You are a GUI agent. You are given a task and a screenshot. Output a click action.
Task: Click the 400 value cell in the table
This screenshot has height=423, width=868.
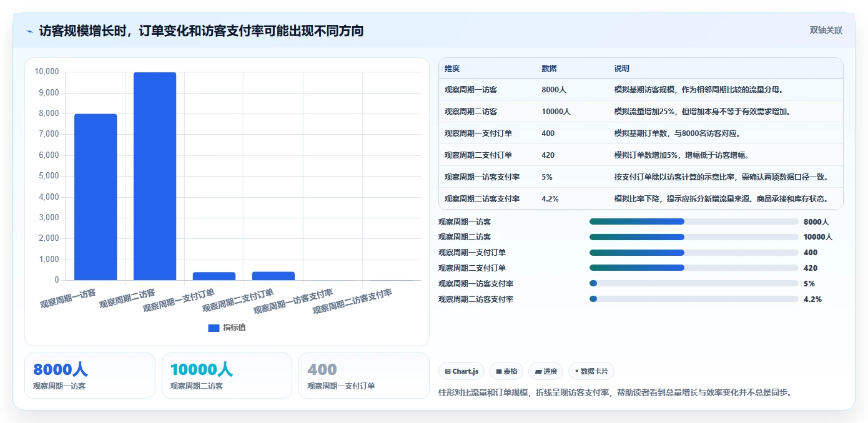click(548, 134)
